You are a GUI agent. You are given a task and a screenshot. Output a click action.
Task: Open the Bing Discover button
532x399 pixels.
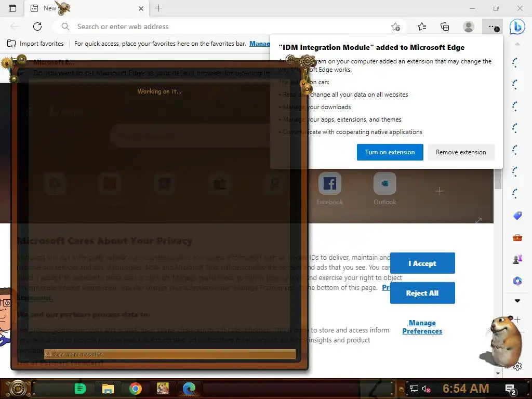(x=517, y=26)
